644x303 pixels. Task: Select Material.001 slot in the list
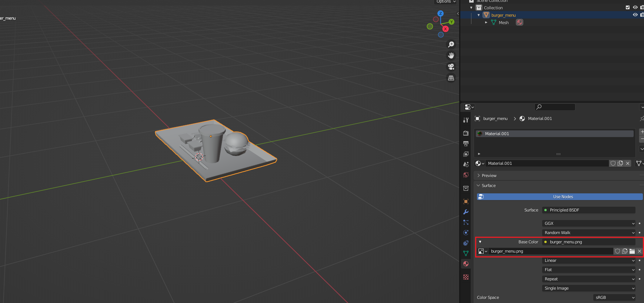tap(555, 134)
